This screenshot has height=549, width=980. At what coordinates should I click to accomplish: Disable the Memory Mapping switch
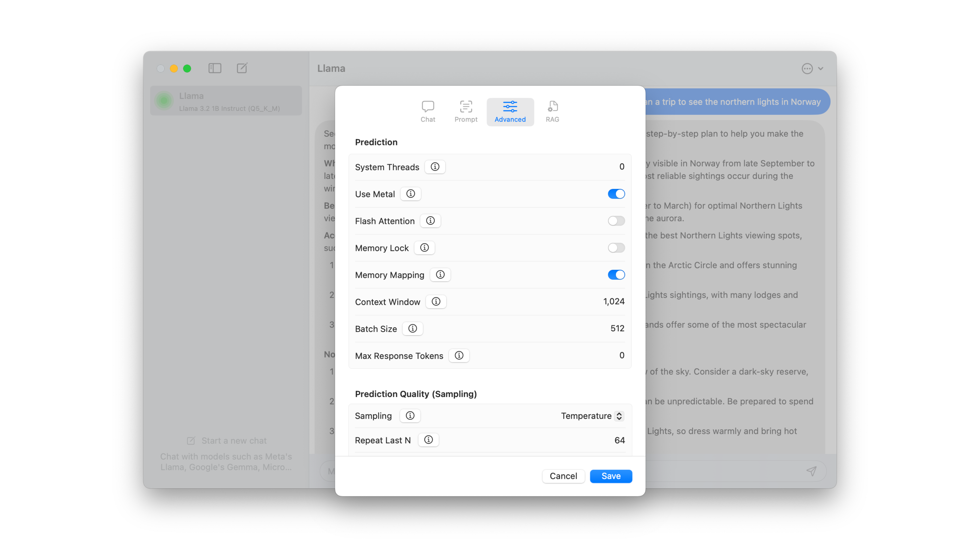point(616,275)
